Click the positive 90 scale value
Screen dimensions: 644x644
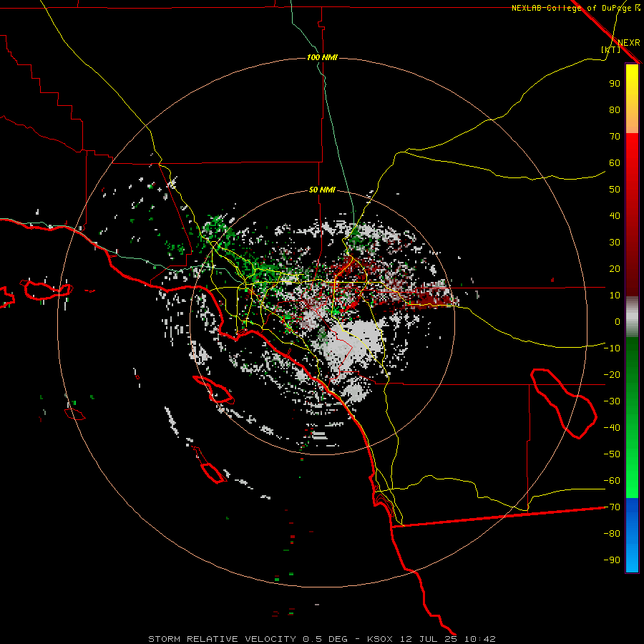click(x=615, y=84)
